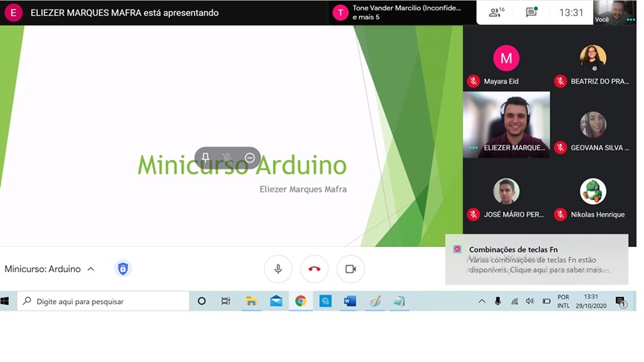Pin the presentation with the pin icon

coord(205,158)
